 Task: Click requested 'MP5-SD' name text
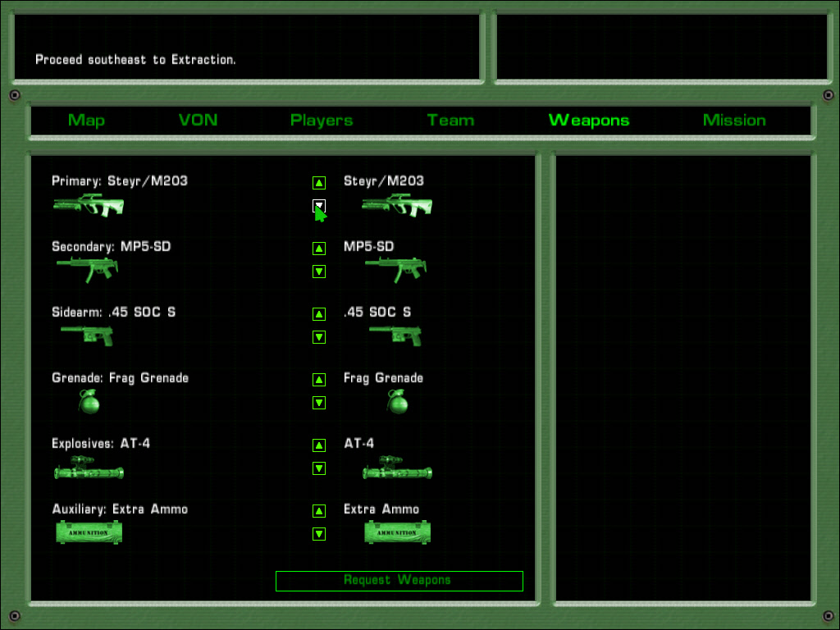coord(368,246)
